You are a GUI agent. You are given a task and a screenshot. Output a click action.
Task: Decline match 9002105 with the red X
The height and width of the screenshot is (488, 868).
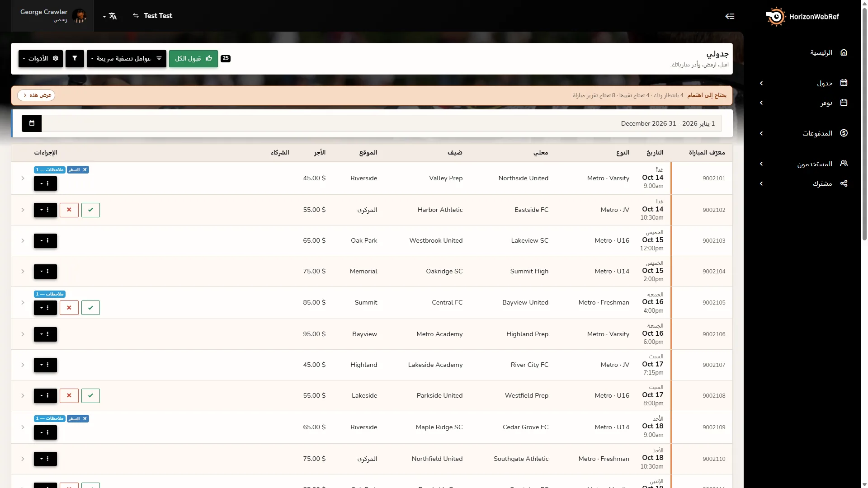69,308
